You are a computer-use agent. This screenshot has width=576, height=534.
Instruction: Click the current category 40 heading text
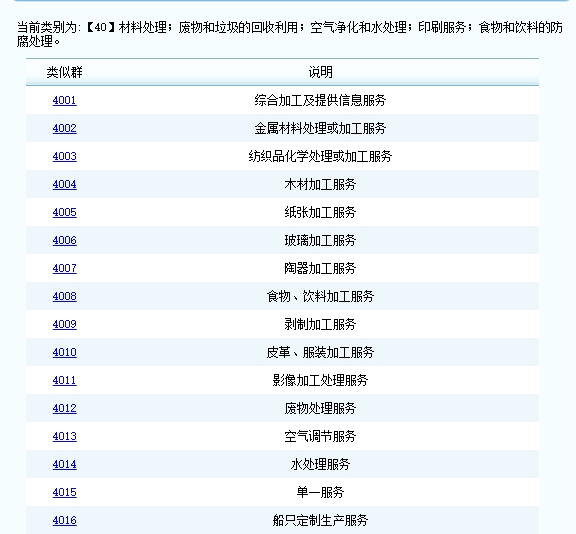point(289,34)
